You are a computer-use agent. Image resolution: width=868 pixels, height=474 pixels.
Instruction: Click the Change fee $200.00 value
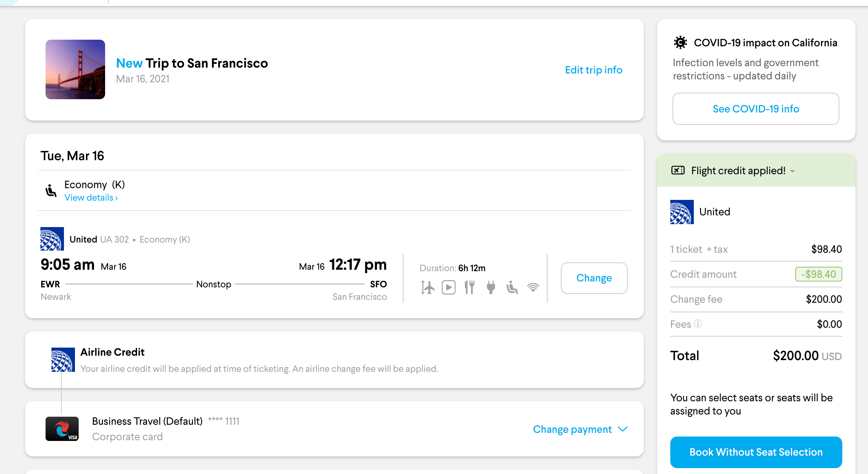(824, 299)
